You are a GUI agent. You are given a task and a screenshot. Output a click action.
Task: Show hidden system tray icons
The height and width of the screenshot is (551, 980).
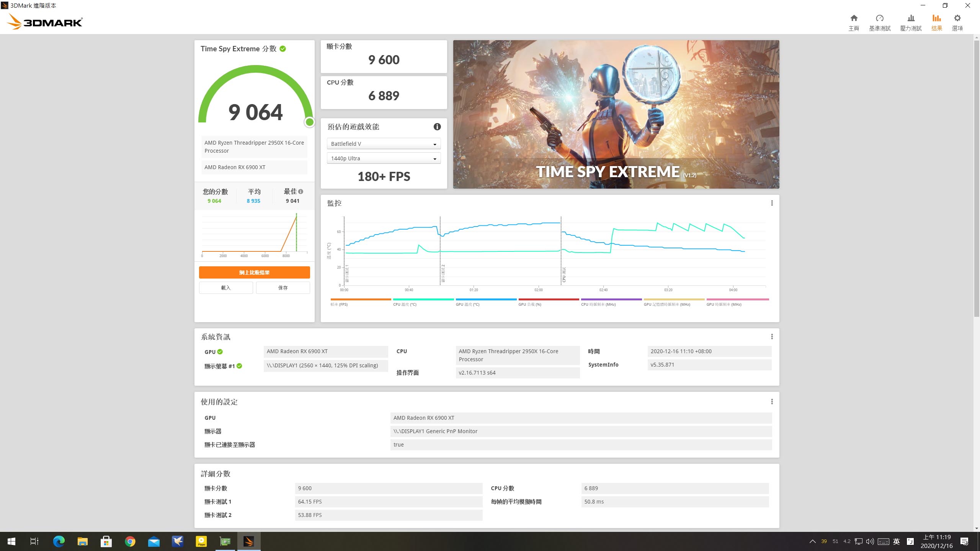812,541
